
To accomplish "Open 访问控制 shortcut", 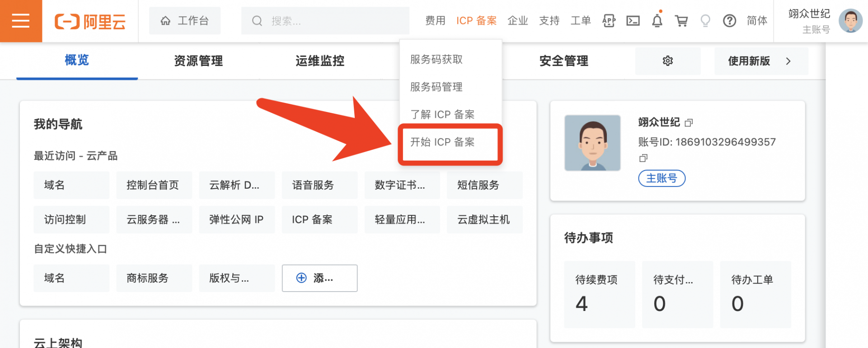I will [x=71, y=219].
